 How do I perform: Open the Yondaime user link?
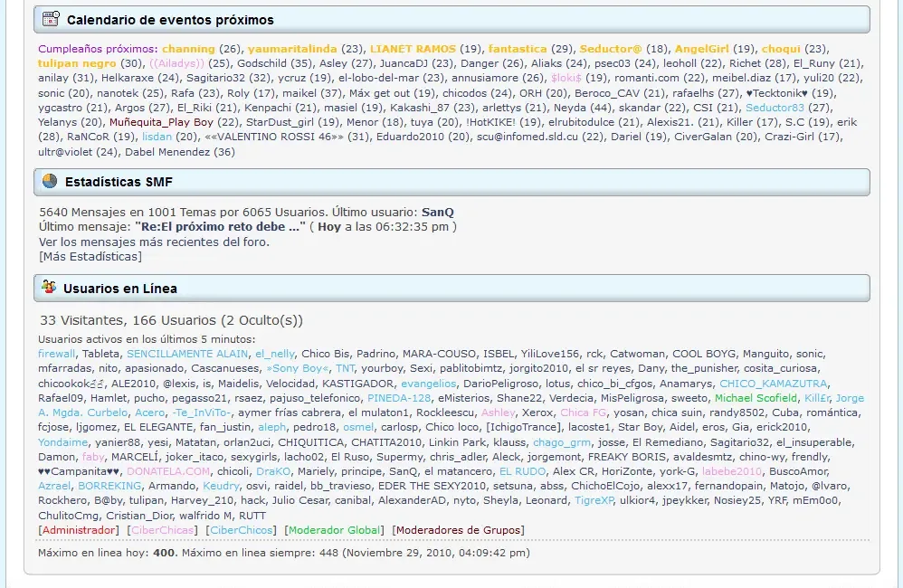62,442
